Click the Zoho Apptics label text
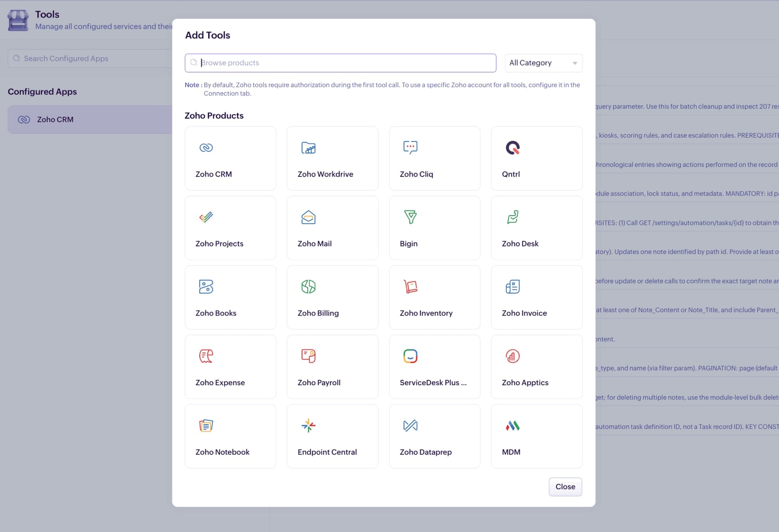 (525, 382)
